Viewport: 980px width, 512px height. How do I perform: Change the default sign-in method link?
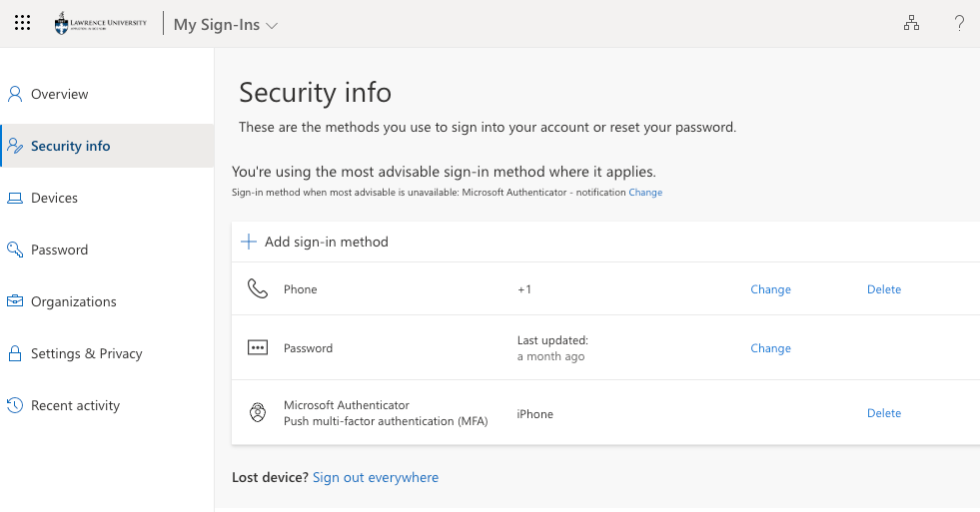click(x=645, y=193)
